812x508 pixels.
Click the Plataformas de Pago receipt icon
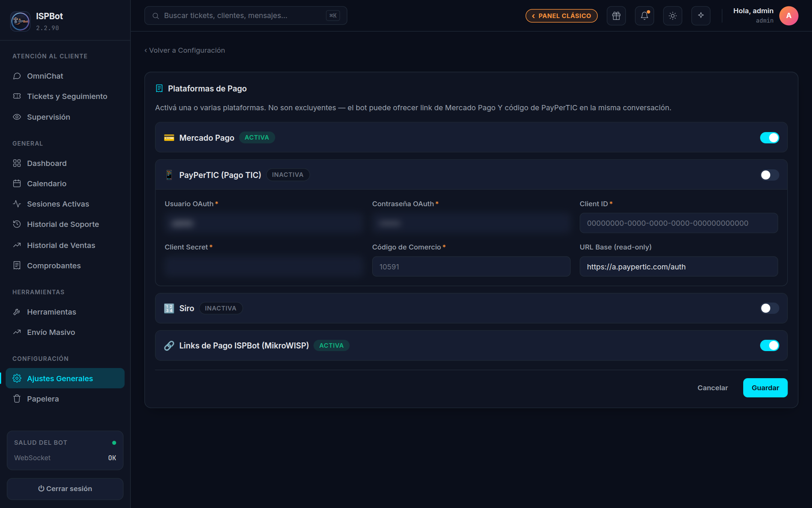click(159, 88)
